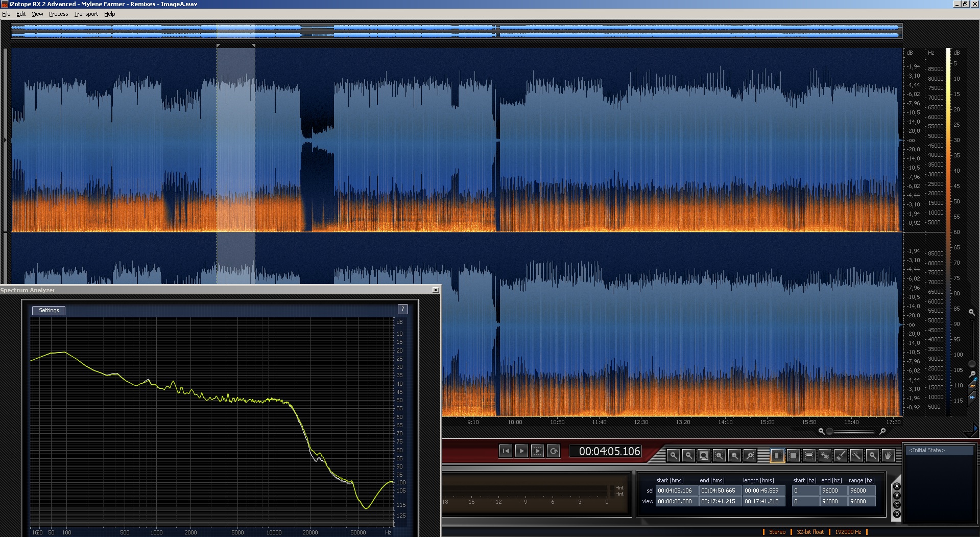Screen dimensions: 980x537
Task: Click the view start frequency field
Action: click(805, 501)
